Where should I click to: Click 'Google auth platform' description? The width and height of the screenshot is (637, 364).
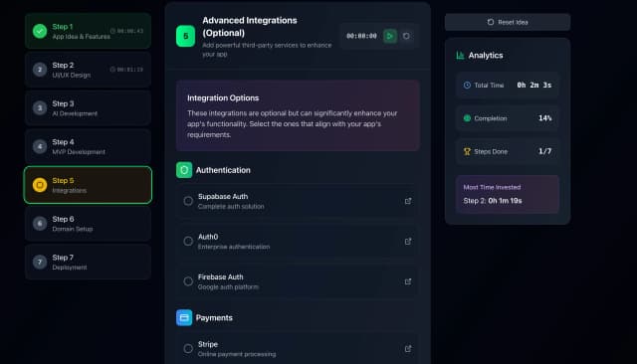pos(228,286)
